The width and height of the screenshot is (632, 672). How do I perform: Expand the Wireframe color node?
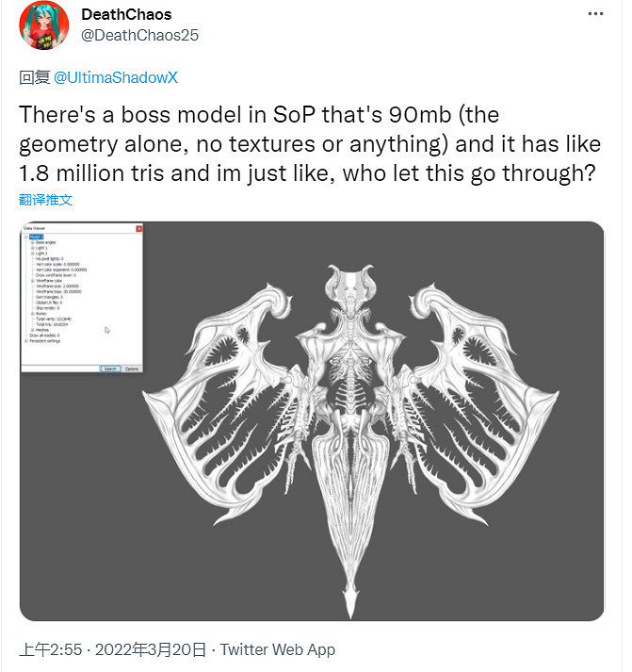tap(32, 280)
